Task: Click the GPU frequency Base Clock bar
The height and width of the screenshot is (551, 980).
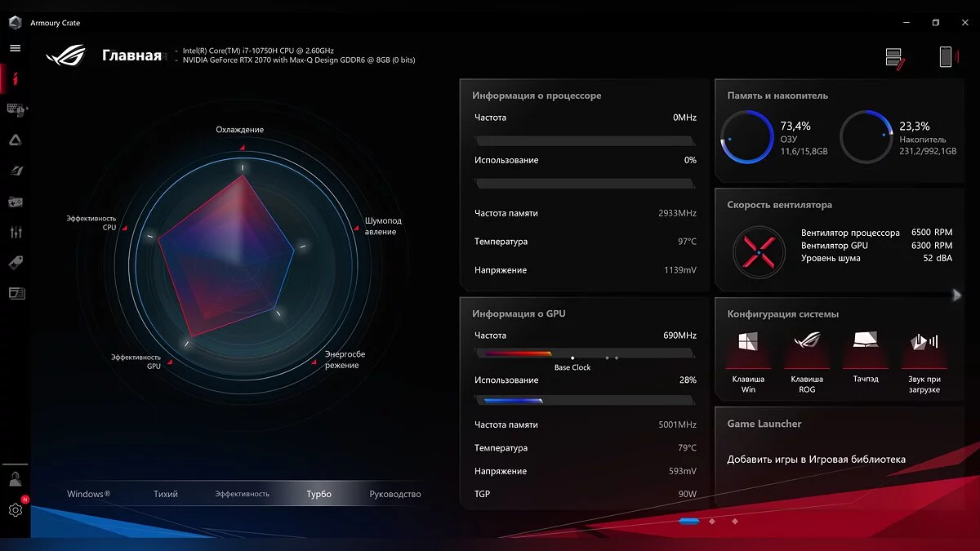Action: tap(584, 353)
